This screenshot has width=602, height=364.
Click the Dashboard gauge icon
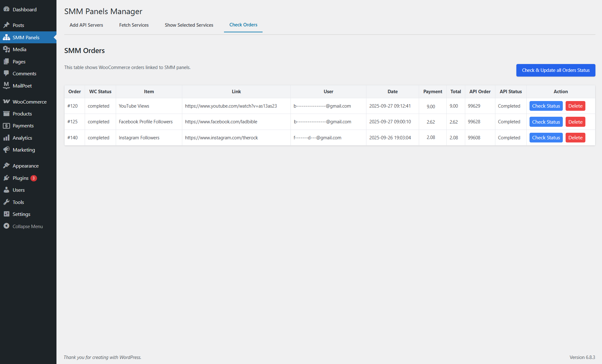click(6, 9)
